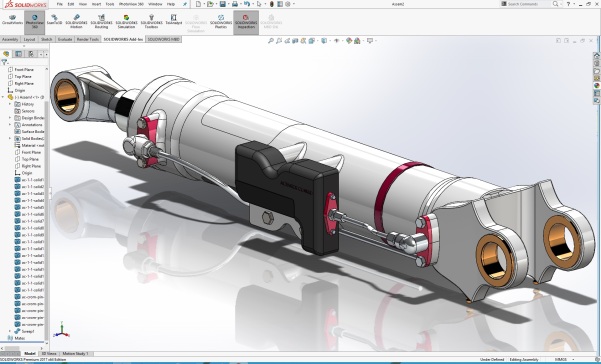Switch to the Layout tab
This screenshot has width=601, height=364.
30,39
